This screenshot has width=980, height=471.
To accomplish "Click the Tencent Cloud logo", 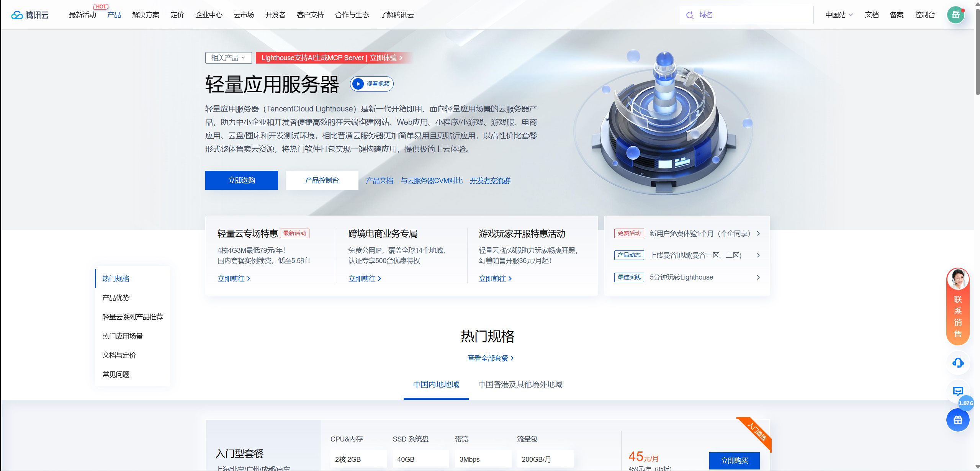I will click(x=30, y=15).
